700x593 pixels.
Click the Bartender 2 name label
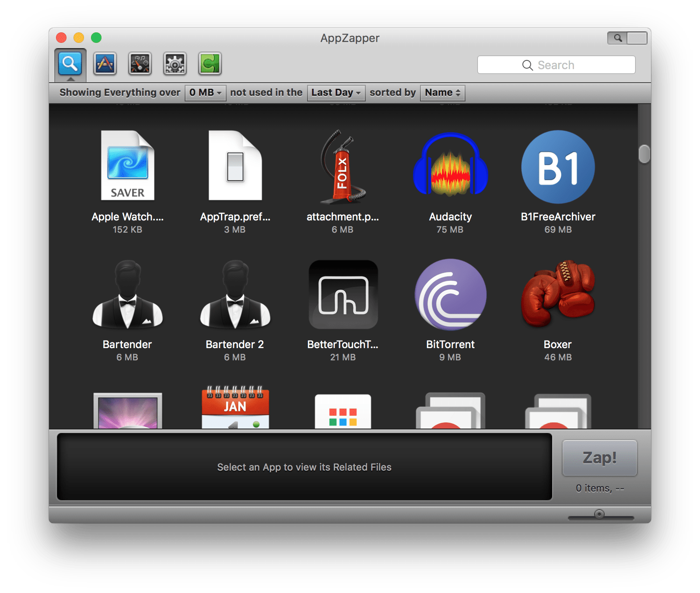(x=235, y=345)
